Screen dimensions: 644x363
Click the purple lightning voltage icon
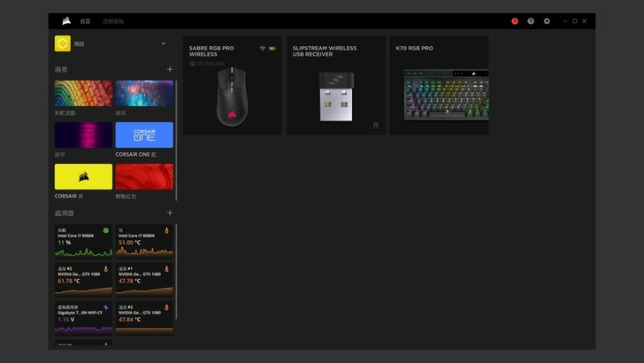(x=106, y=307)
